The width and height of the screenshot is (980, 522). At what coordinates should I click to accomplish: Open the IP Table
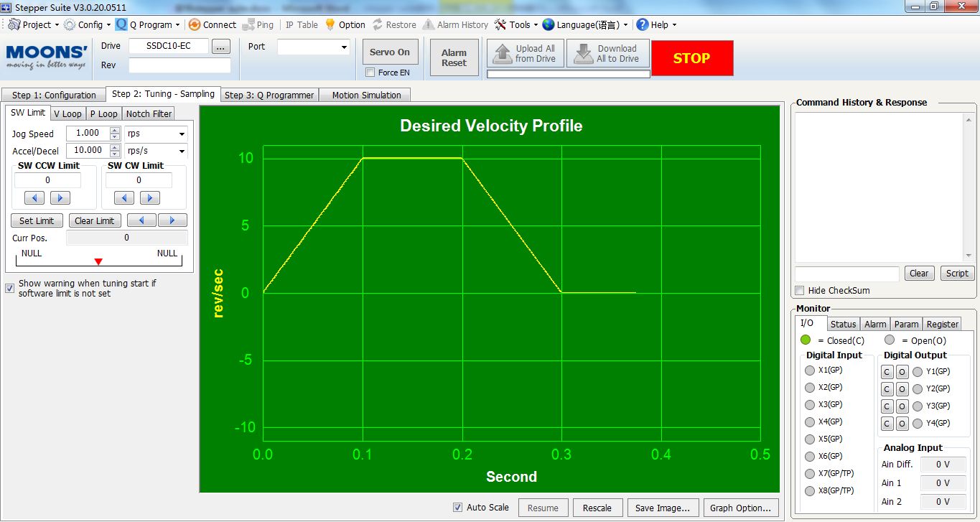coord(302,24)
